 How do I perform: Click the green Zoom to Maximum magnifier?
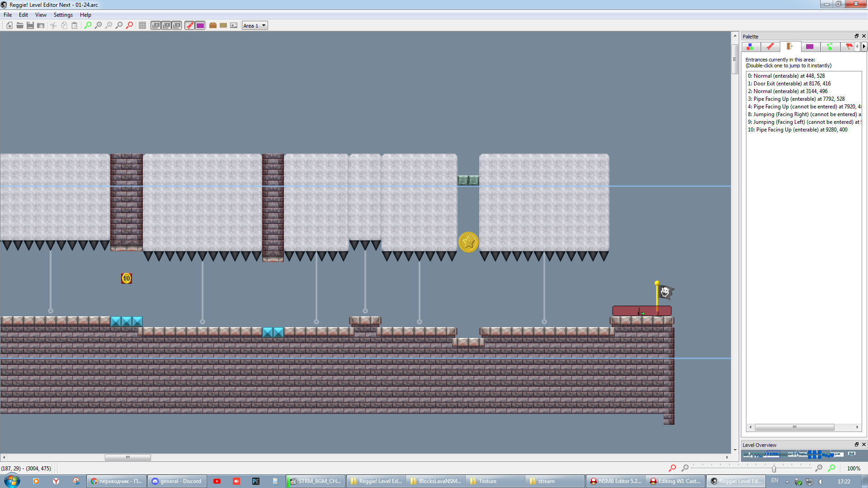[x=88, y=25]
